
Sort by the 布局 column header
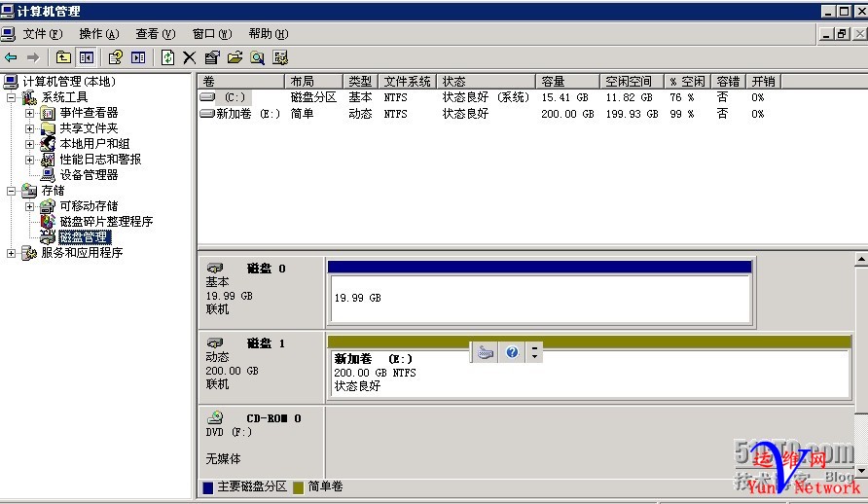pyautogui.click(x=314, y=82)
